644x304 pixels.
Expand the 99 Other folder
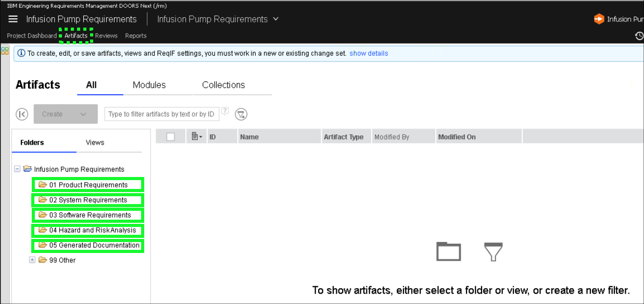tap(32, 260)
